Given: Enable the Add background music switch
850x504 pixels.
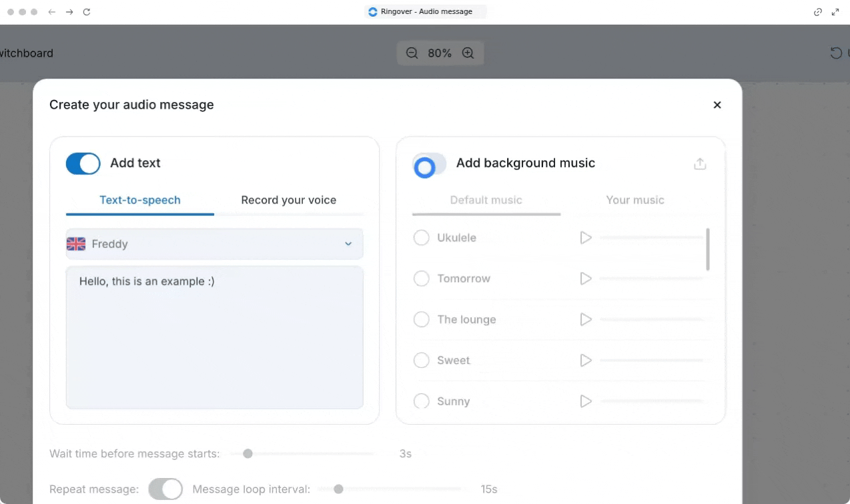Looking at the screenshot, I should tap(429, 165).
